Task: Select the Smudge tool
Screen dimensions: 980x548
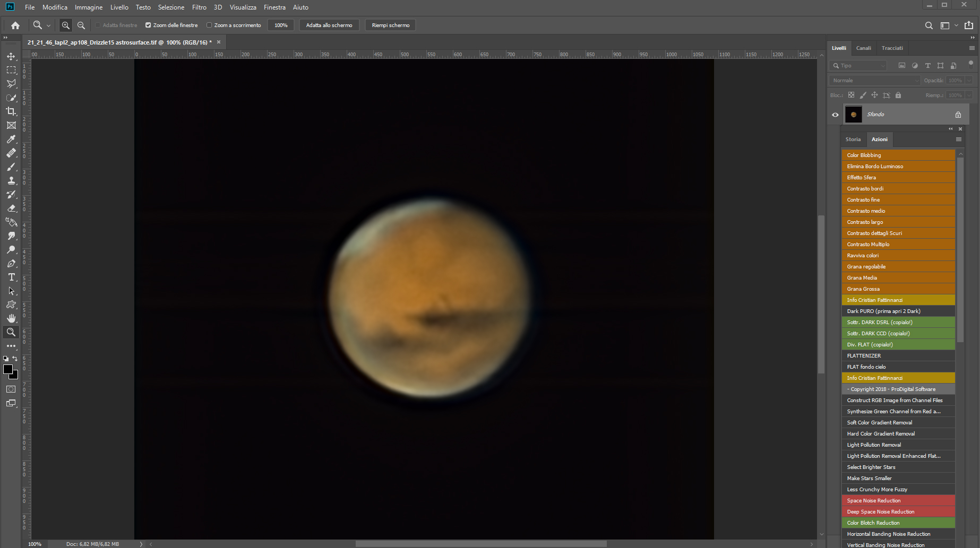Action: (11, 236)
